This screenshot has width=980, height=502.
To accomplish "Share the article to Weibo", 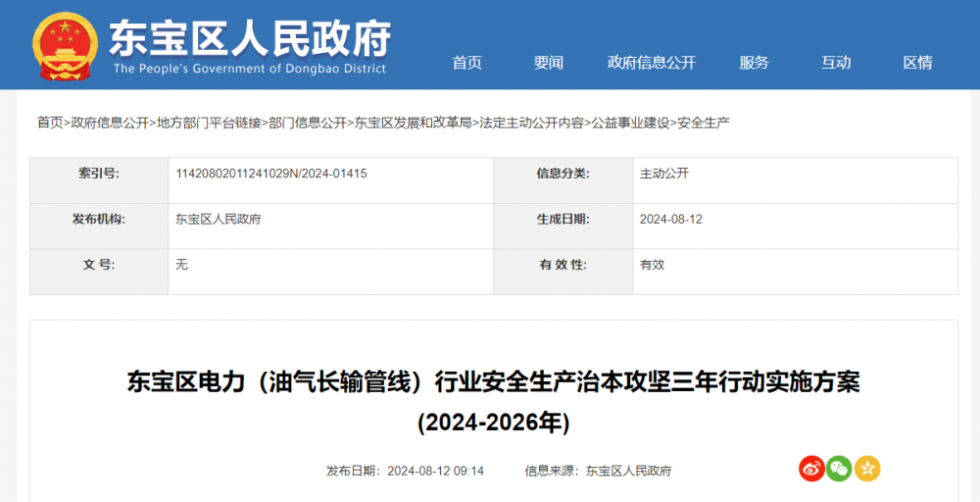I will coord(811,469).
